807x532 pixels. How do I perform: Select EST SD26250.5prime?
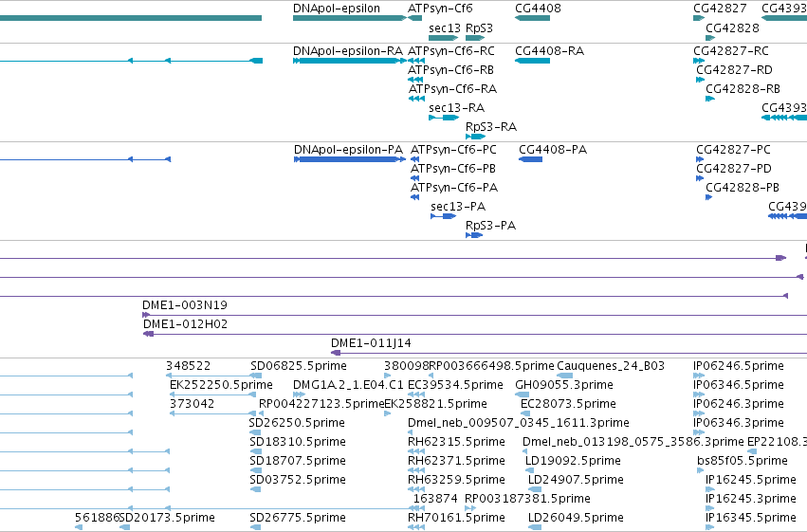[x=255, y=433]
